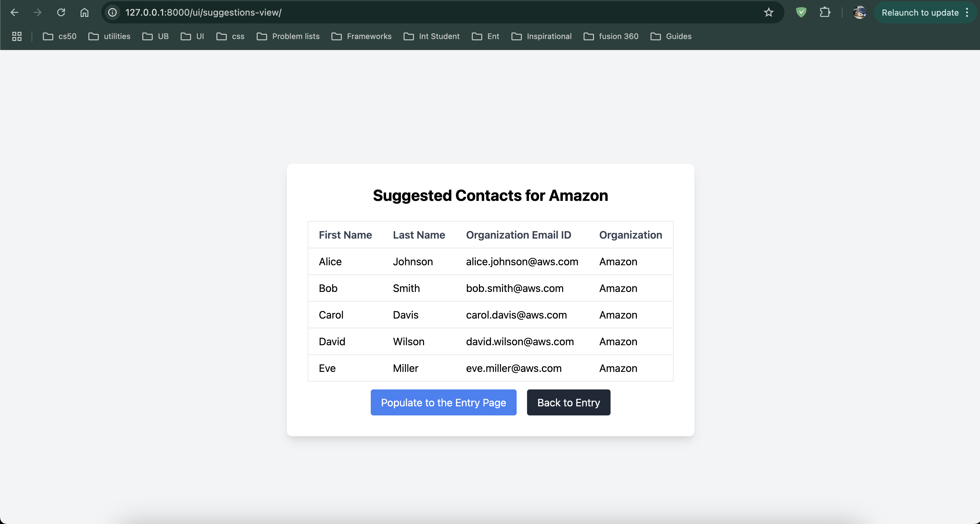The image size is (980, 524).
Task: Open the fusion 360 bookmark folder
Action: 611,36
